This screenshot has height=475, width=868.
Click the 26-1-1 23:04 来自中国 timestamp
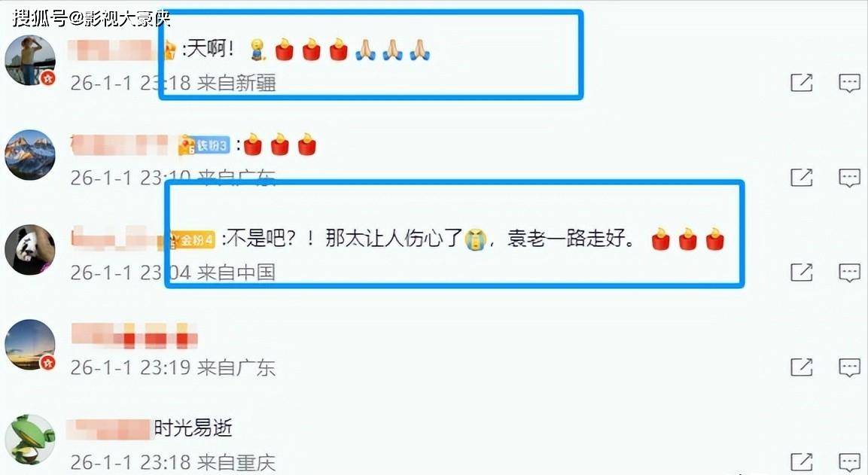[x=172, y=273]
